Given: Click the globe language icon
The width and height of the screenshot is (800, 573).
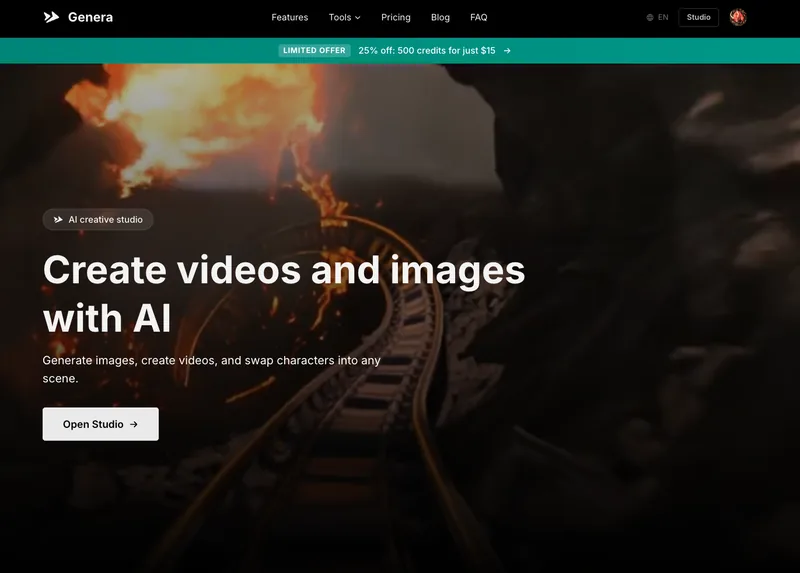Looking at the screenshot, I should [x=650, y=17].
